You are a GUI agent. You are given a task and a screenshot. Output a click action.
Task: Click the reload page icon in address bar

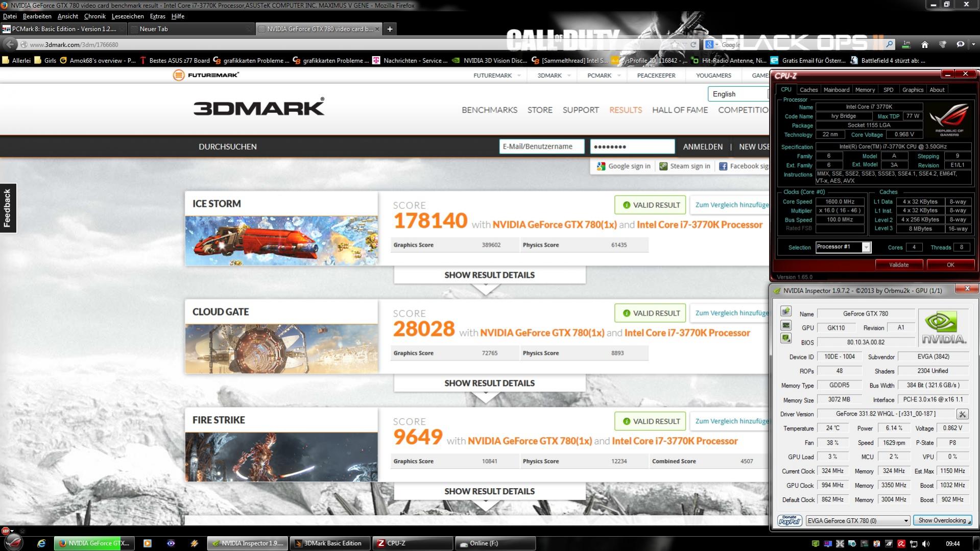693,44
